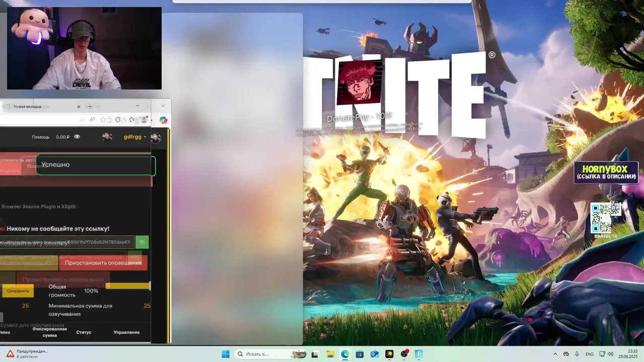Click the streamer webcam overlay

85,48
